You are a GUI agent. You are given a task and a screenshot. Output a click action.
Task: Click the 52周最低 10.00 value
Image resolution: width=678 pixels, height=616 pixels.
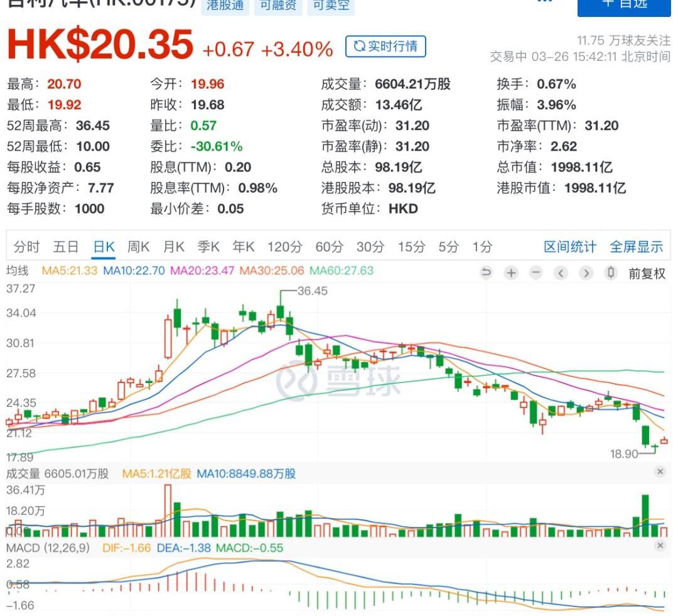pyautogui.click(x=92, y=147)
